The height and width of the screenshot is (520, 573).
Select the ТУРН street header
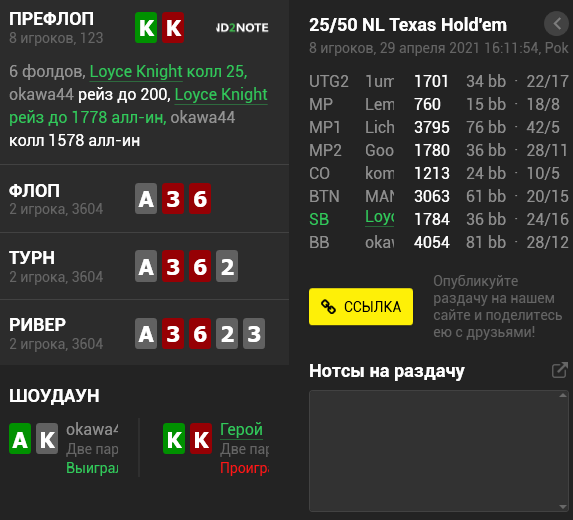tap(32, 258)
